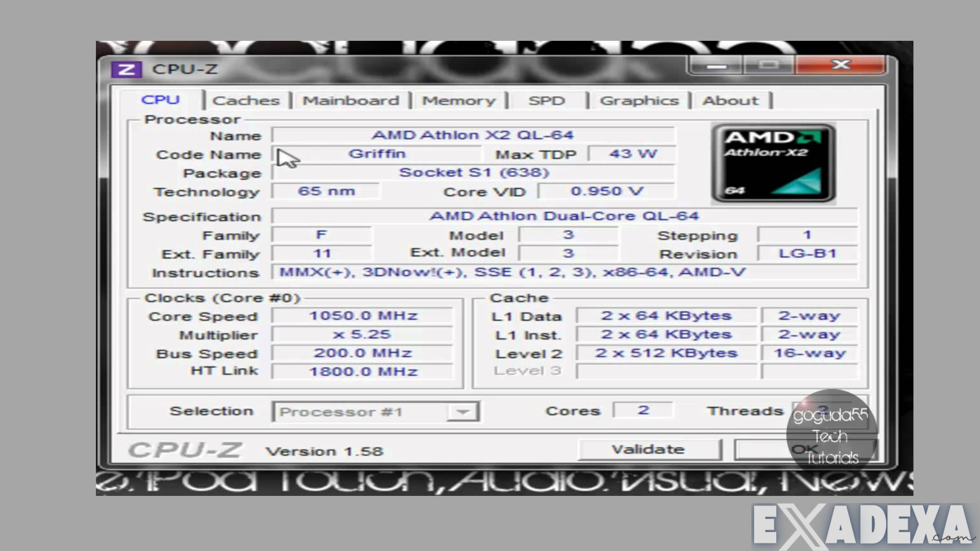Screen dimensions: 980x551
Task: Open the Mainboard tab
Action: point(351,100)
